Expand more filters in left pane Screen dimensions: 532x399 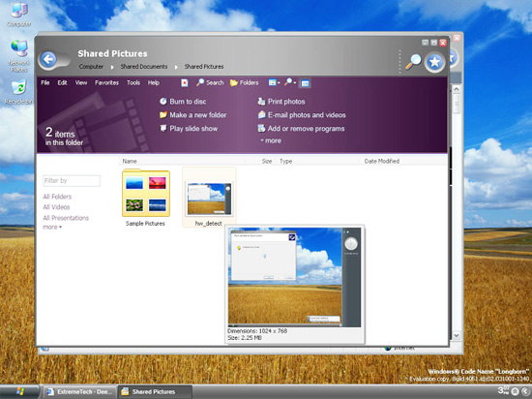[x=52, y=227]
